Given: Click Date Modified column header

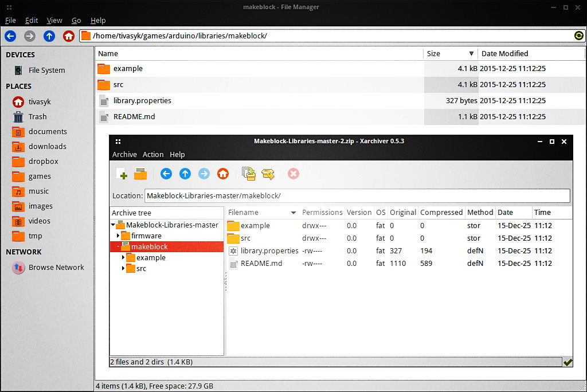Looking at the screenshot, I should pos(531,53).
